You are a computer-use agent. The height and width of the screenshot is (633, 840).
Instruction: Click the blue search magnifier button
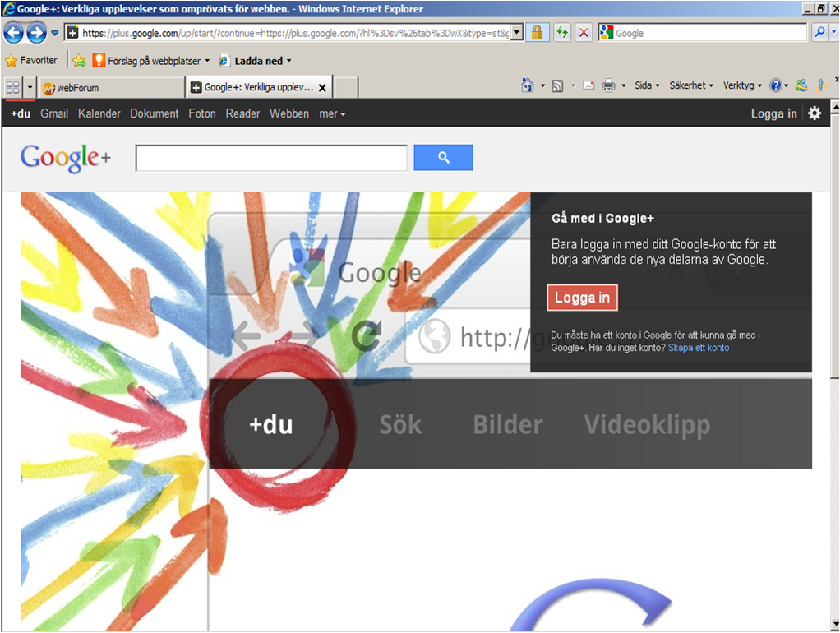pos(444,158)
